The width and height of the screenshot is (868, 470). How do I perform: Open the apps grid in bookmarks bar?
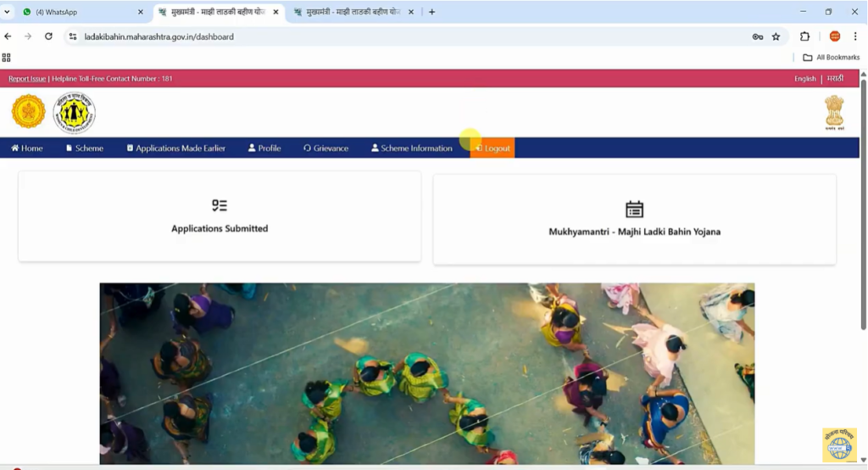point(7,58)
